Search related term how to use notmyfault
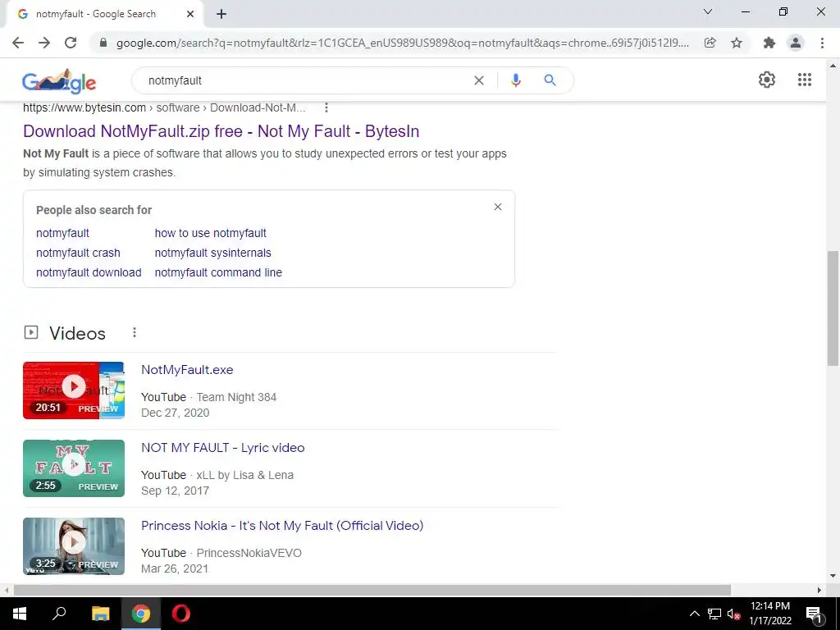 coord(211,233)
